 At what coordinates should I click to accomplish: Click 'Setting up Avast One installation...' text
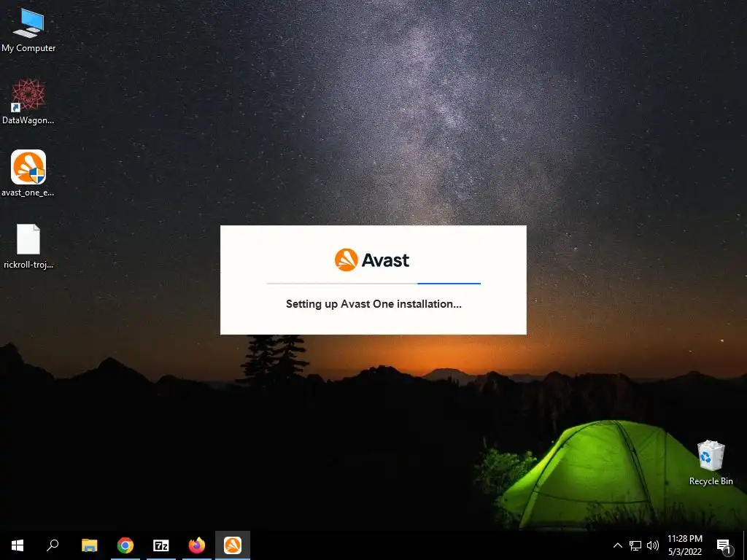[x=373, y=304]
